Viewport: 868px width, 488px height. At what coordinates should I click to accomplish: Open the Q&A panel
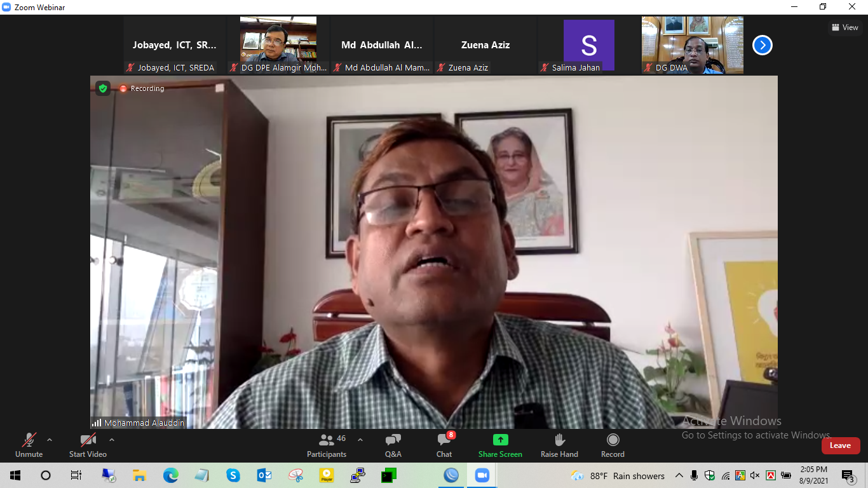pos(393,445)
